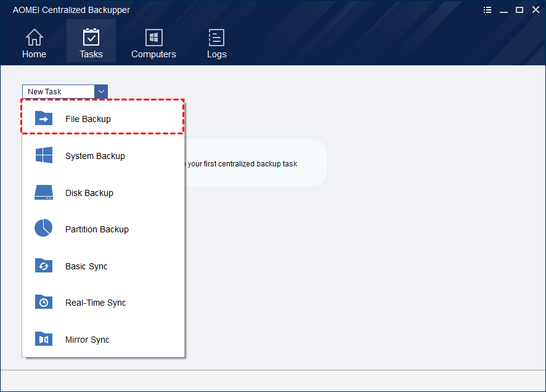
Task: Open the Computers tab icon
Action: (x=153, y=37)
